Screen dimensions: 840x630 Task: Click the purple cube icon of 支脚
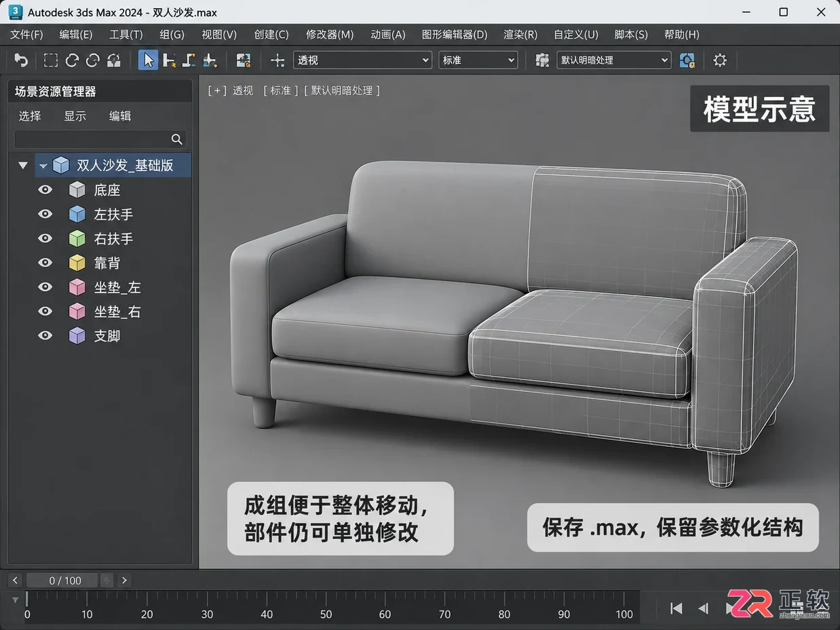point(77,335)
